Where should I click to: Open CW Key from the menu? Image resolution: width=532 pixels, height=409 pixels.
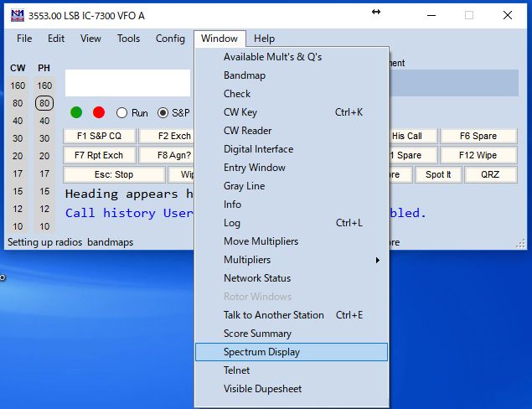[x=292, y=112]
